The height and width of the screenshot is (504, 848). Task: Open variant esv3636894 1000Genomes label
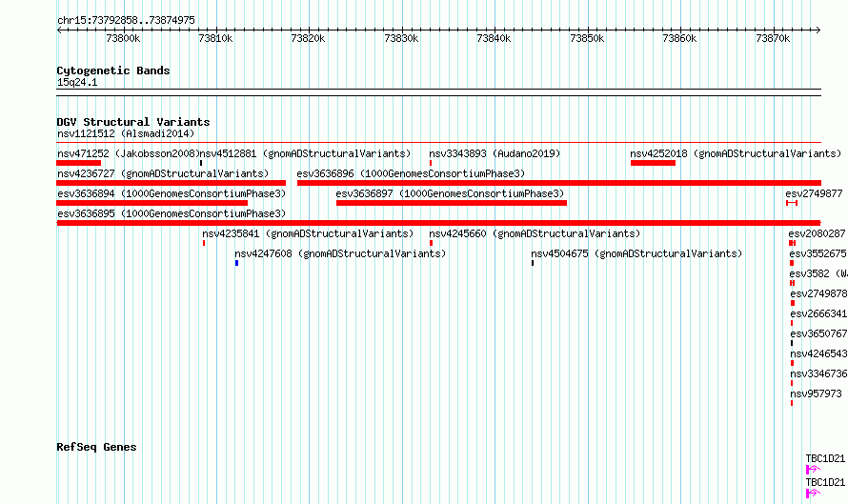click(172, 193)
